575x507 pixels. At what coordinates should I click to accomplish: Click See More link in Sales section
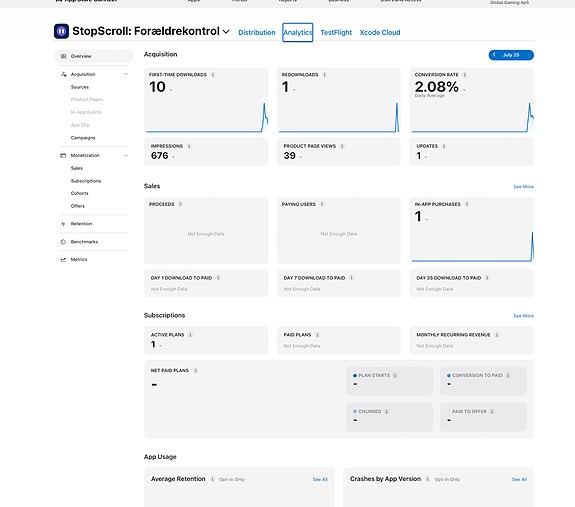point(523,187)
